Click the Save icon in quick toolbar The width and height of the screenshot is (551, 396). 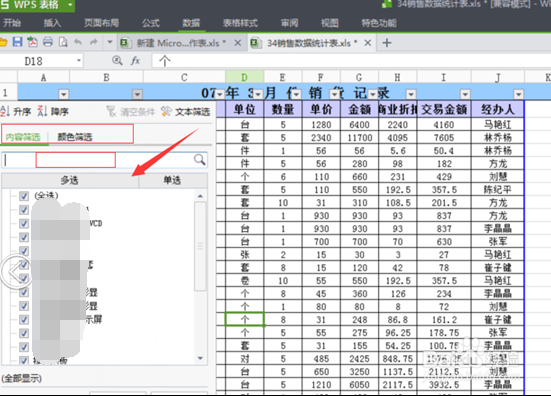[x=17, y=42]
